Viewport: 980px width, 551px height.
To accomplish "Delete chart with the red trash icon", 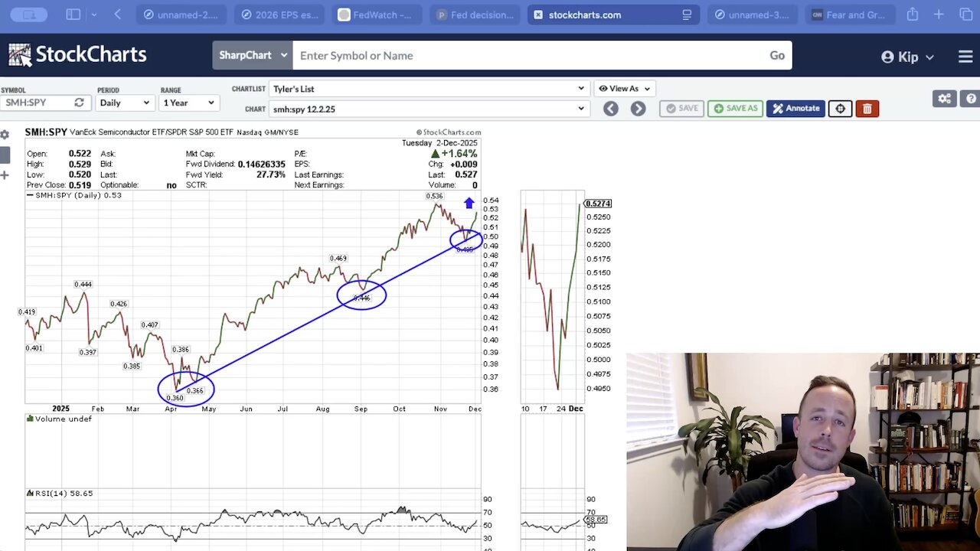I will tap(867, 109).
